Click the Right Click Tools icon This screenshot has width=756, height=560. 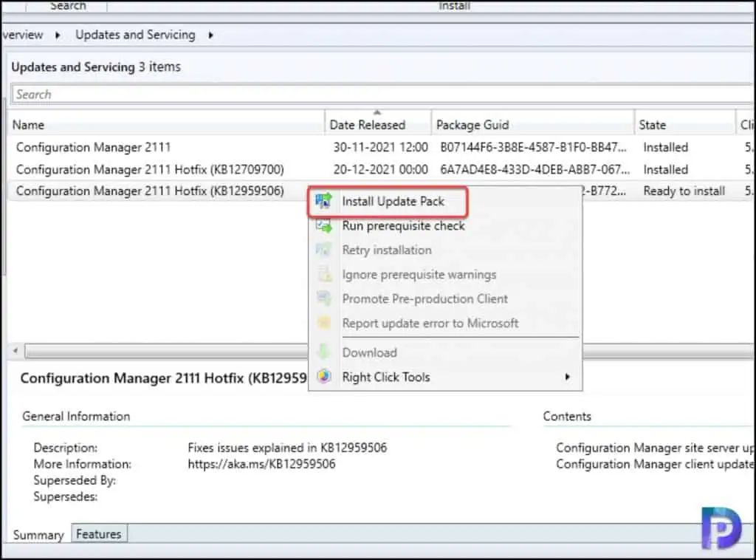click(324, 377)
